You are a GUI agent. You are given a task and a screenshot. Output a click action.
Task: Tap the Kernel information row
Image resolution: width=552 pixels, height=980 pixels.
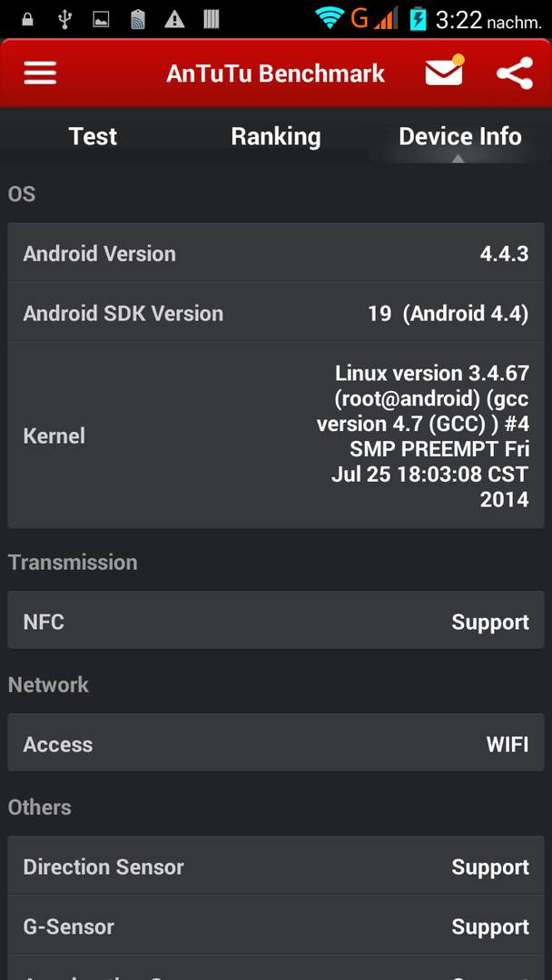tap(276, 435)
